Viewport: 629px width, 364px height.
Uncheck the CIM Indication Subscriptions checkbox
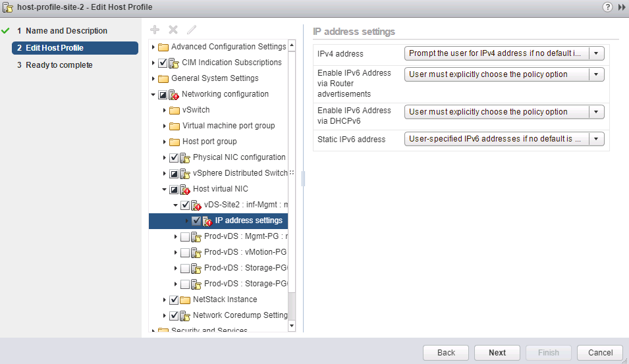(163, 63)
